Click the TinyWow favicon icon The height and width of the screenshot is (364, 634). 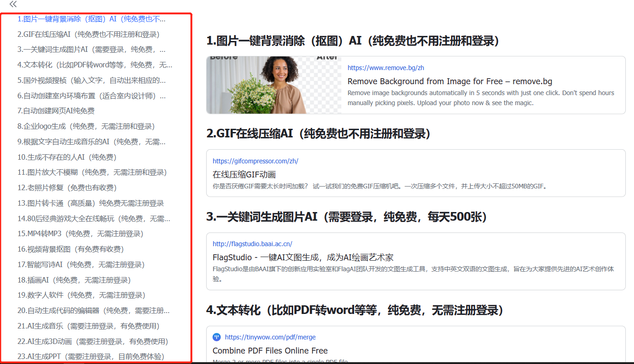217,337
